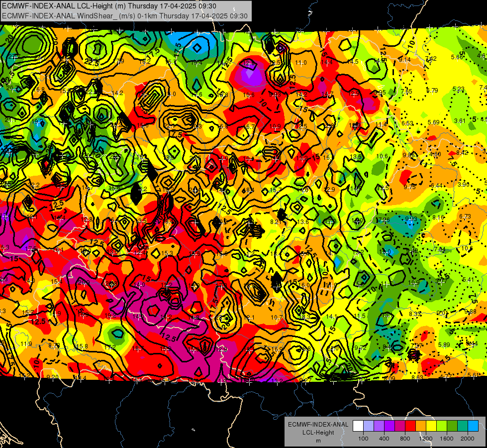Image resolution: width=487 pixels, height=448 pixels.
Task: Click the legend value 1600
Action: point(447,439)
